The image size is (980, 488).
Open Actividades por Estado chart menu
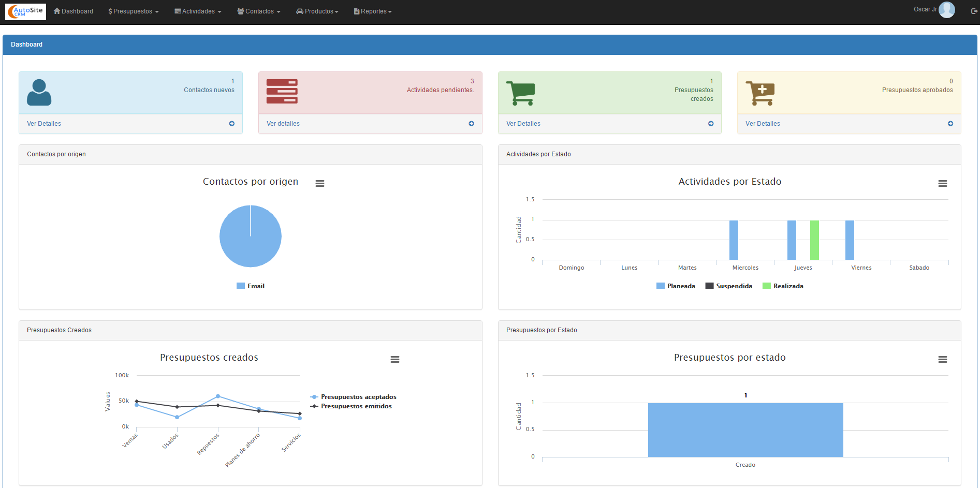tap(943, 183)
